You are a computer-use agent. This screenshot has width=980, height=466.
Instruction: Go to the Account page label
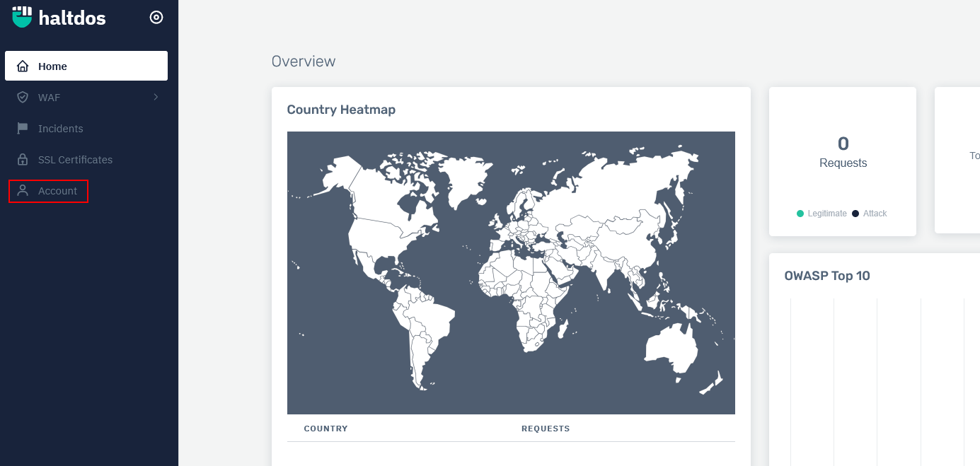tap(58, 191)
